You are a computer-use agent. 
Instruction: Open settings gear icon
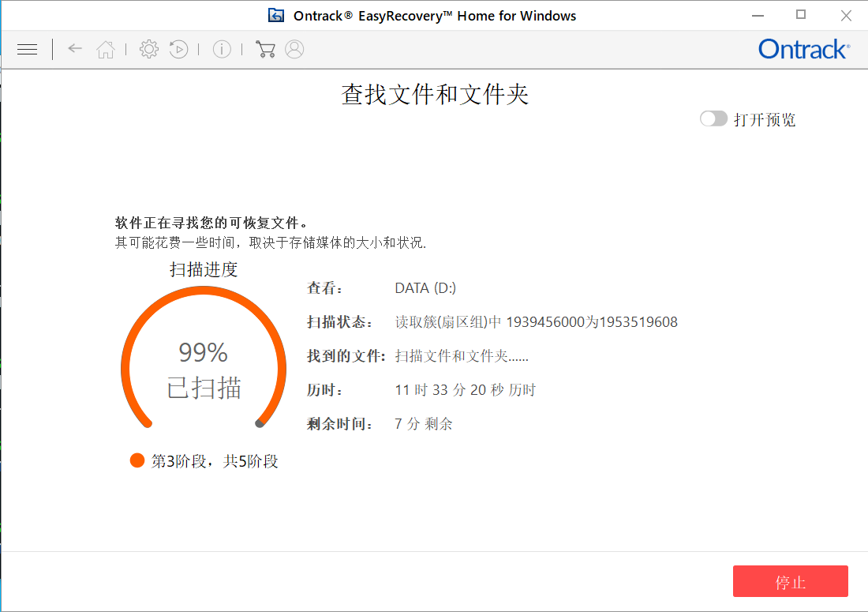pos(148,49)
